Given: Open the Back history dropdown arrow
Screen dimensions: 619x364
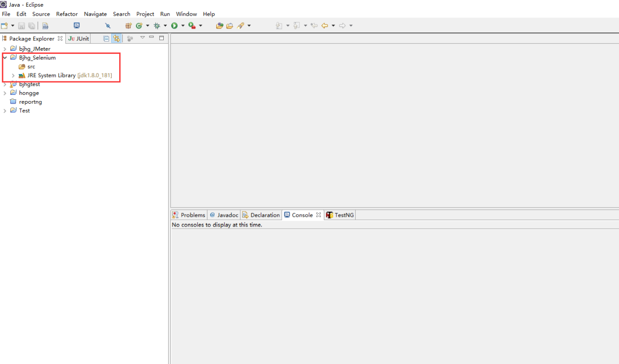Looking at the screenshot, I should tap(333, 26).
